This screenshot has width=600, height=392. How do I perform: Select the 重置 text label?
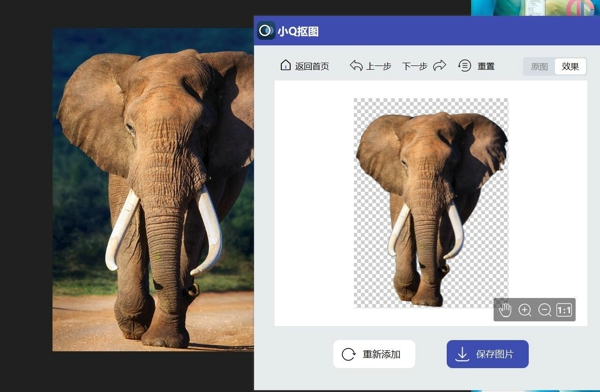[x=486, y=66]
